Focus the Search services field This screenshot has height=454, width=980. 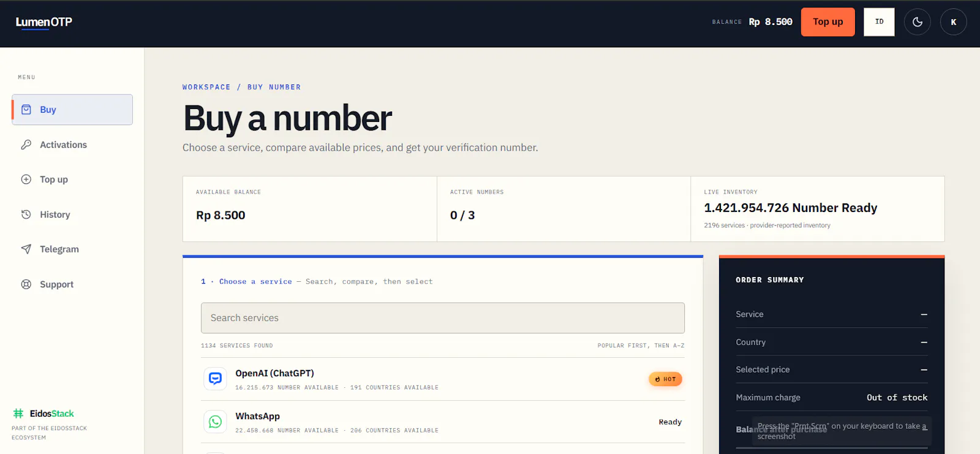[443, 318]
